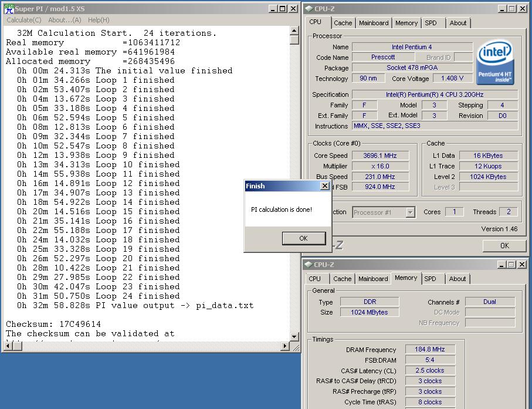Click the L1 Trace value 12 Kuops
Screen dimensions: 532x409
(489, 166)
